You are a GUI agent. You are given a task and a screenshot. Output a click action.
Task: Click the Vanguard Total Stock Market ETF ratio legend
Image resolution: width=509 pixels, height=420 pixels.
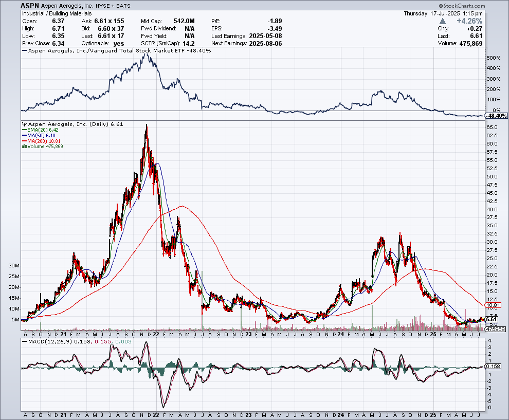coord(117,51)
